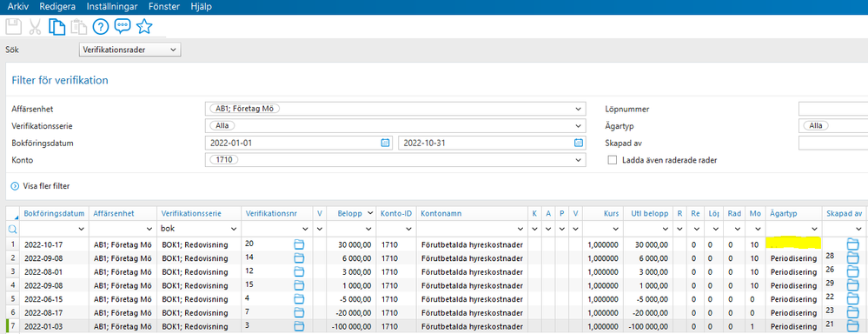868x334 pixels.
Task: Open Kontonamn column filter dropdown
Action: pos(521,229)
